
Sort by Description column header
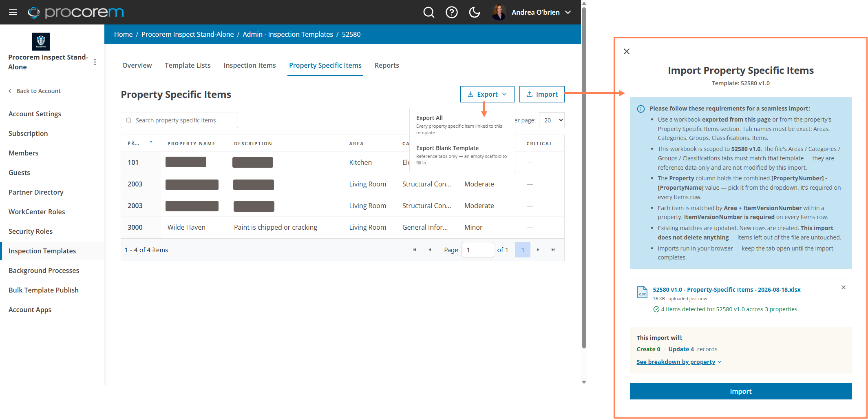[253, 144]
